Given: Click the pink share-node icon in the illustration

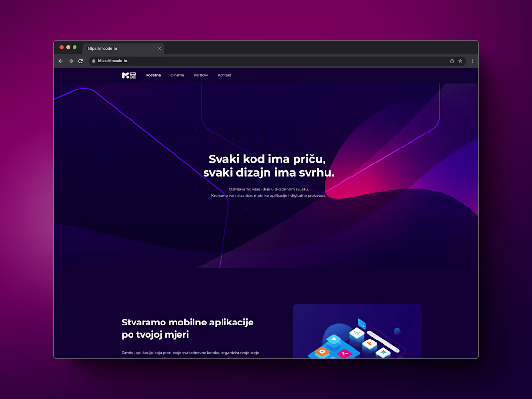Looking at the screenshot, I should (x=344, y=353).
